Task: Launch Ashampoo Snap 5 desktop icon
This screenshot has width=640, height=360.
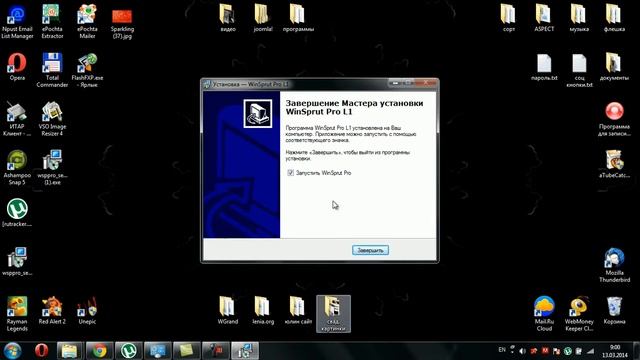Action: point(17,168)
